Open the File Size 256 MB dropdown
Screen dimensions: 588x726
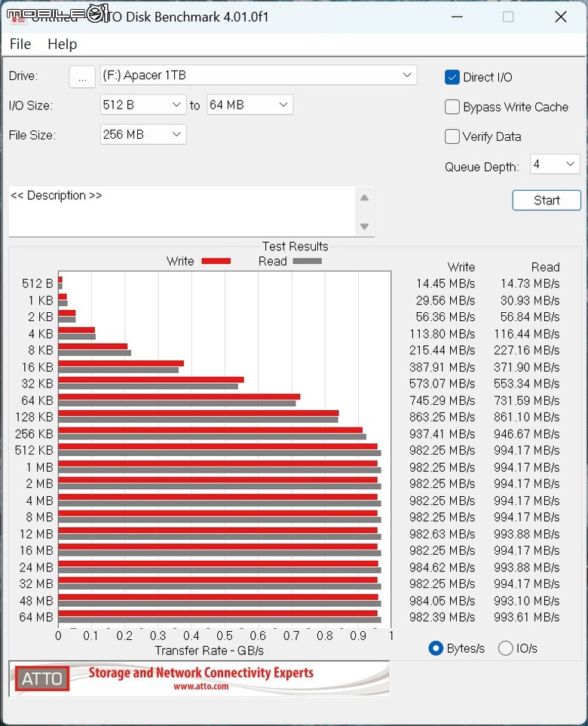(x=143, y=134)
